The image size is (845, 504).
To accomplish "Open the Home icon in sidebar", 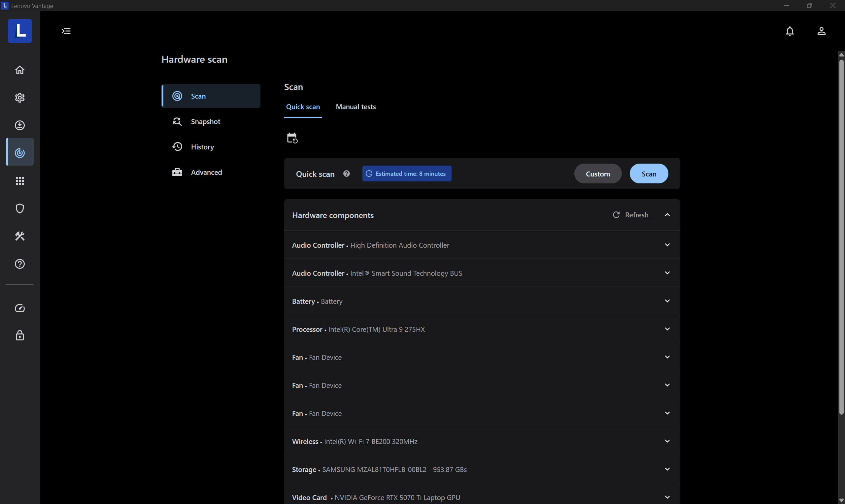I will (x=20, y=70).
